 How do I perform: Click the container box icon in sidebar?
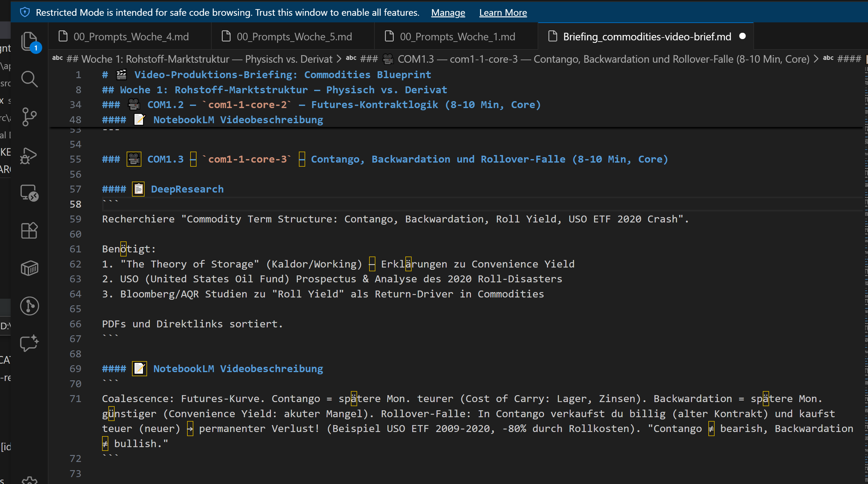(30, 268)
